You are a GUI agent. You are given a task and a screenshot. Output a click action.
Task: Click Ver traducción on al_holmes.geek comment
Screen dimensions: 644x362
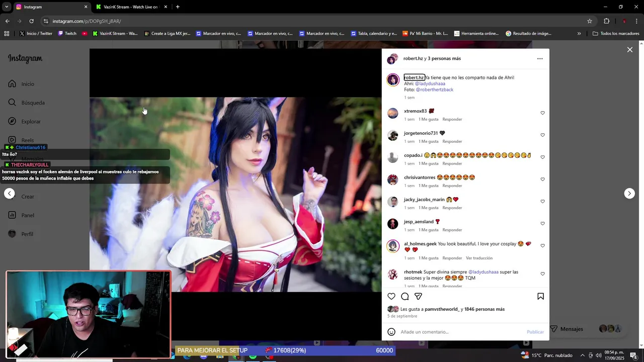point(479,258)
